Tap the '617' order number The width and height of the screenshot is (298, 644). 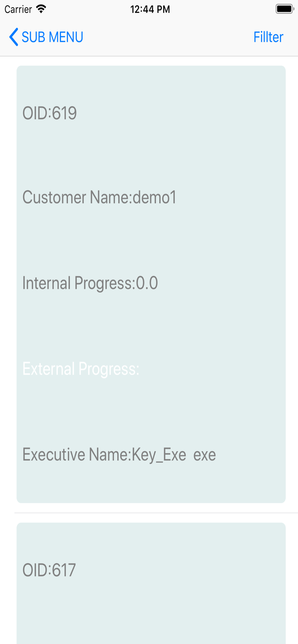[x=64, y=570]
